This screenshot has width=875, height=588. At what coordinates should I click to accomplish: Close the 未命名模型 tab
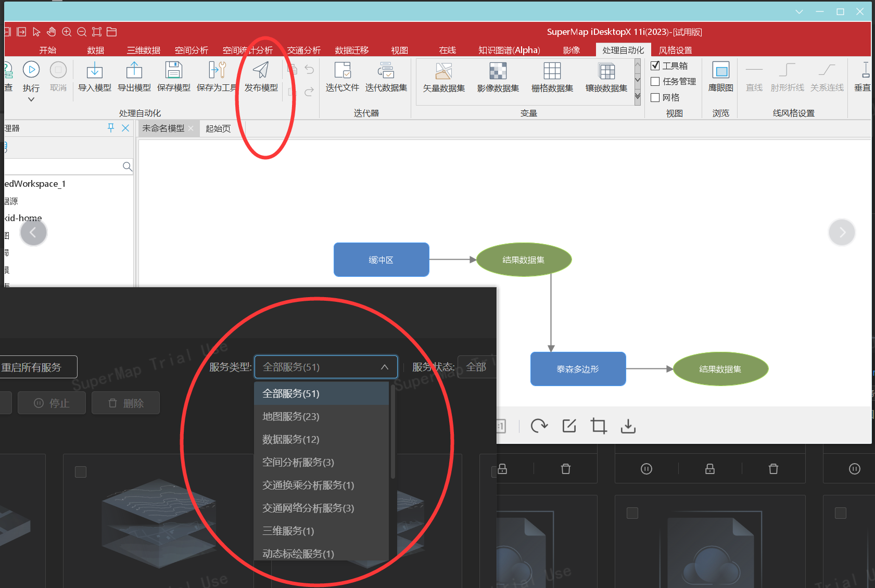click(x=191, y=128)
